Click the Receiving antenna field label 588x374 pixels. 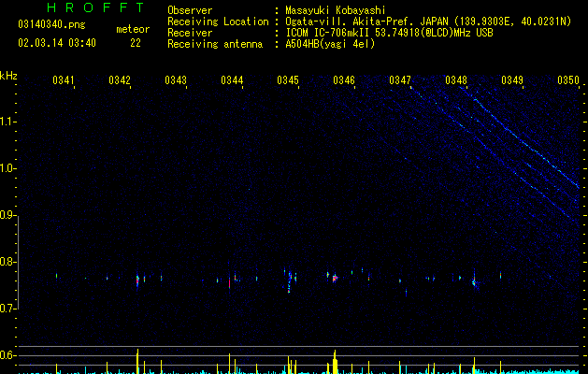coord(215,44)
